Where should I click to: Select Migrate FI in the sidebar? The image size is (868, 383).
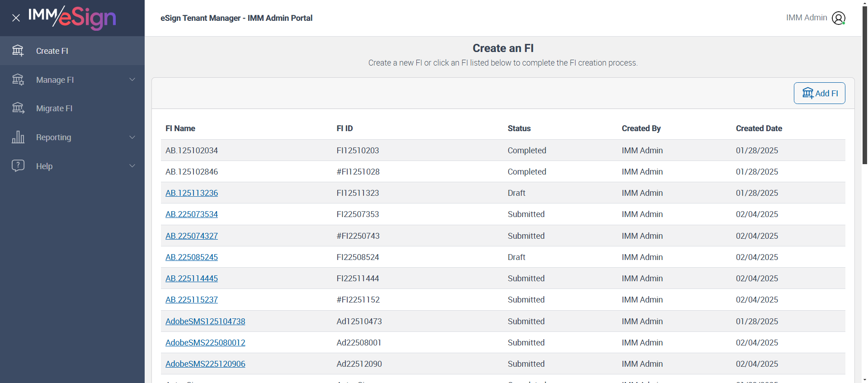click(x=54, y=109)
